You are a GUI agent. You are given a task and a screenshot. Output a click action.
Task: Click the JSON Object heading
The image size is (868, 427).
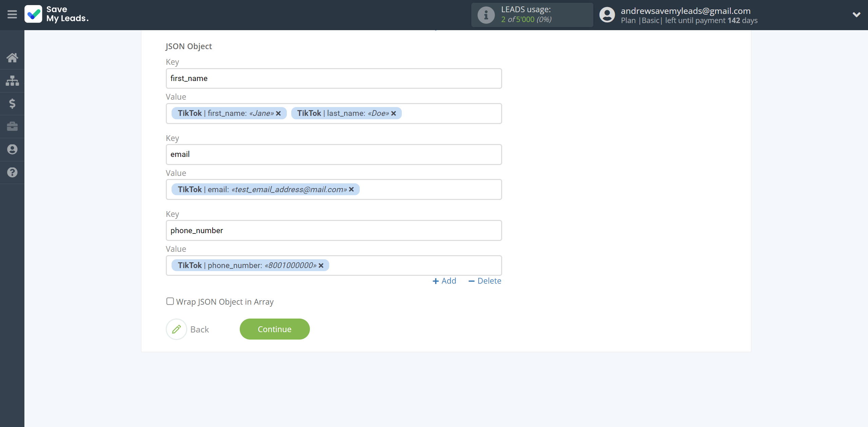tap(189, 46)
